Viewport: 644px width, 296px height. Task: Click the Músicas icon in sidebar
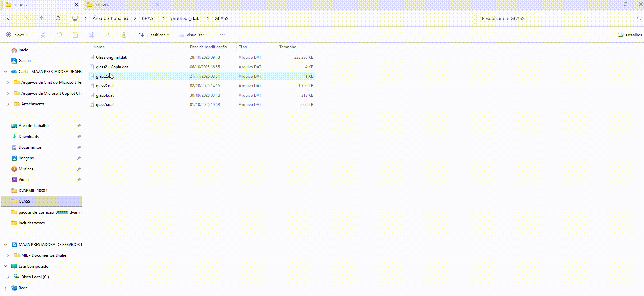[x=14, y=169]
